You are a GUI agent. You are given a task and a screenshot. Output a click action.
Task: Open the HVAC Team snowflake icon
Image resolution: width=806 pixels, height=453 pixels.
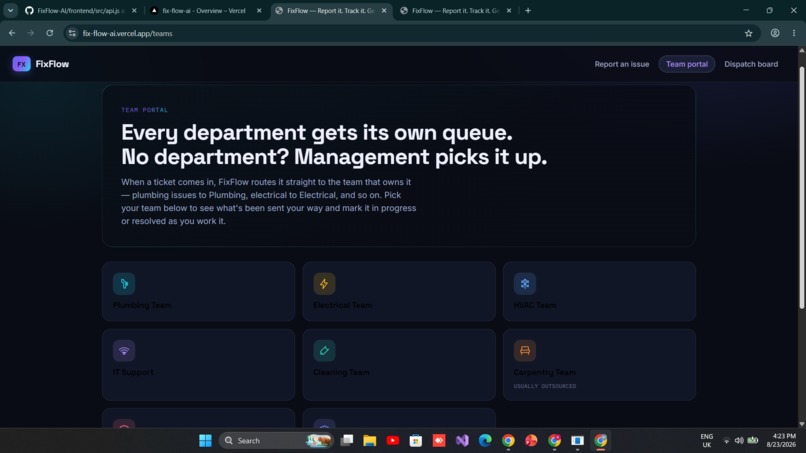[x=525, y=284]
